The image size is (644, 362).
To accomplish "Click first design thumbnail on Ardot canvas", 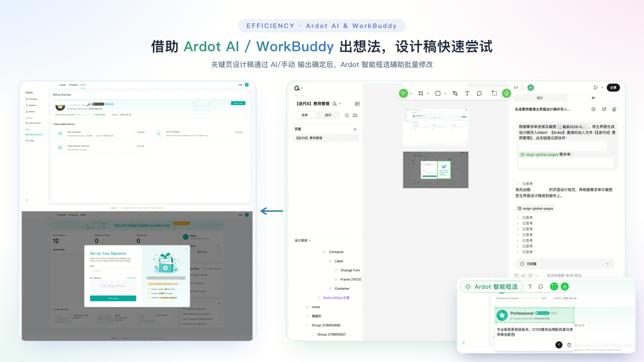I will 435,127.
